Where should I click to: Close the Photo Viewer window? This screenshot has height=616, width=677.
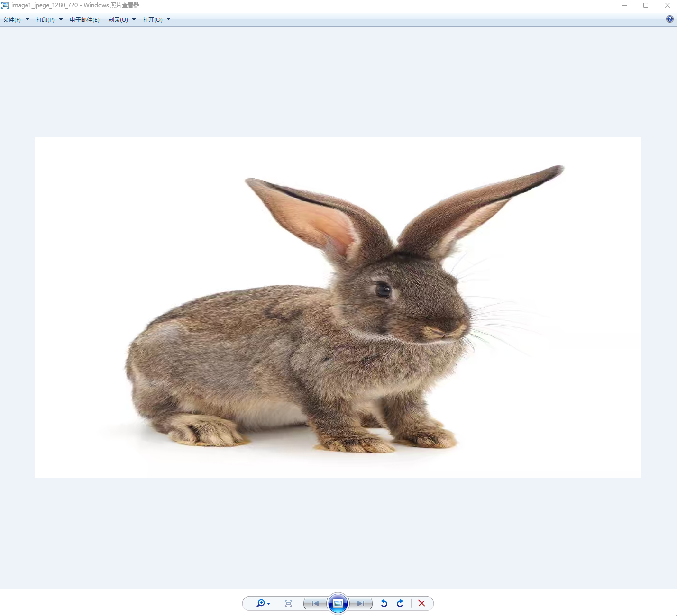click(667, 5)
